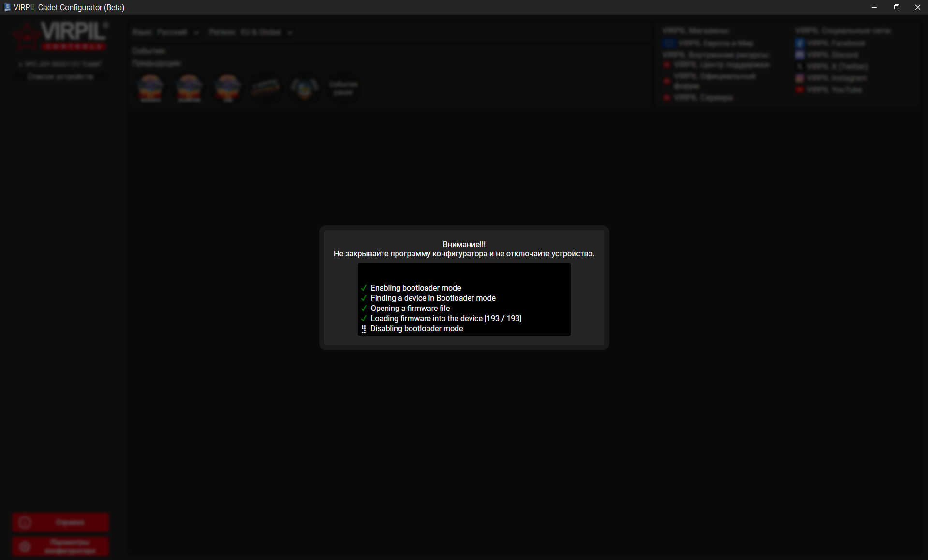Click the VIRPIL Discord icon
The width and height of the screenshot is (928, 560).
[800, 55]
